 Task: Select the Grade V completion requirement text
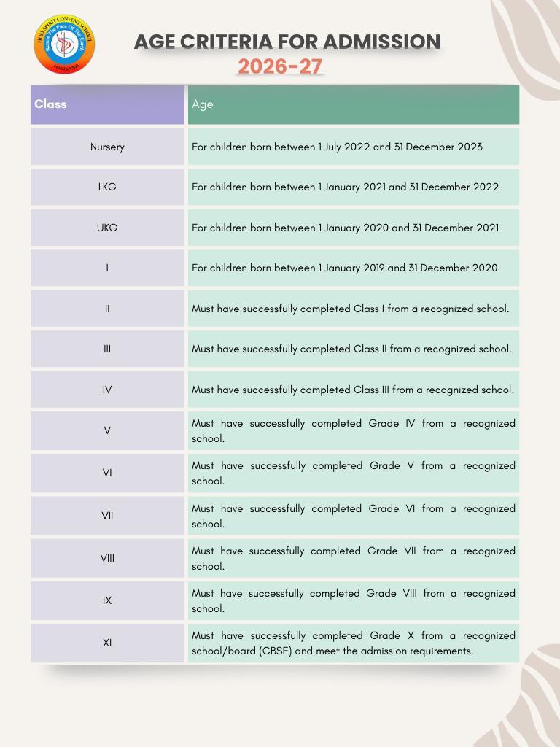(x=353, y=473)
